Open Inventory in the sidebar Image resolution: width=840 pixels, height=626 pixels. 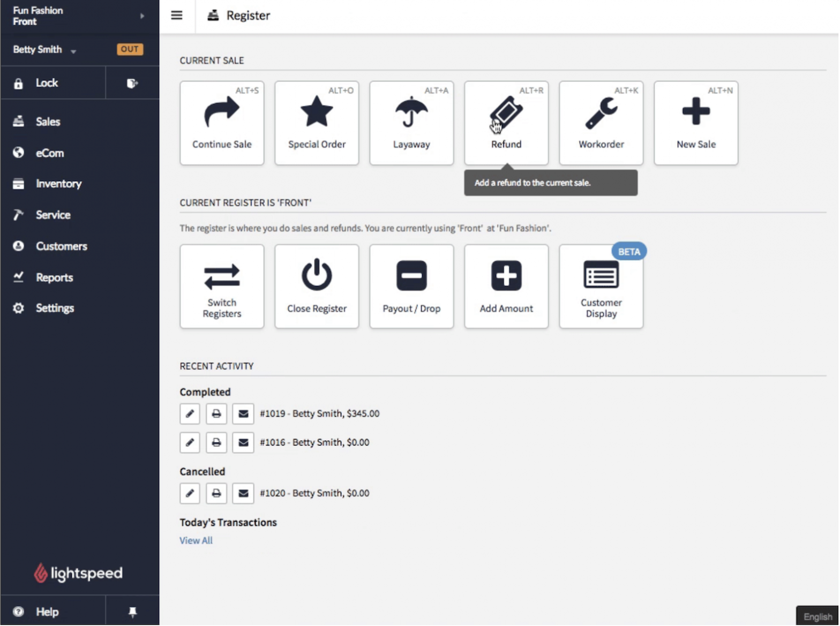click(58, 184)
